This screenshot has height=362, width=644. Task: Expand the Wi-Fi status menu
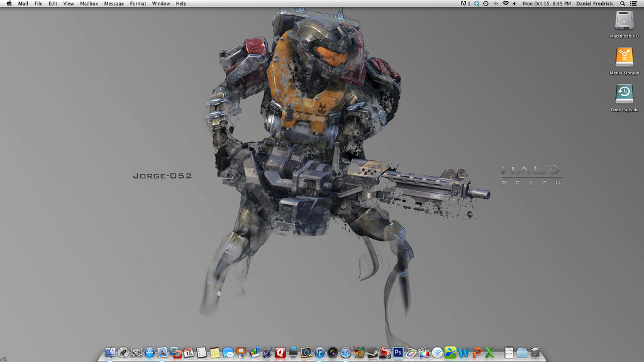pyautogui.click(x=505, y=4)
